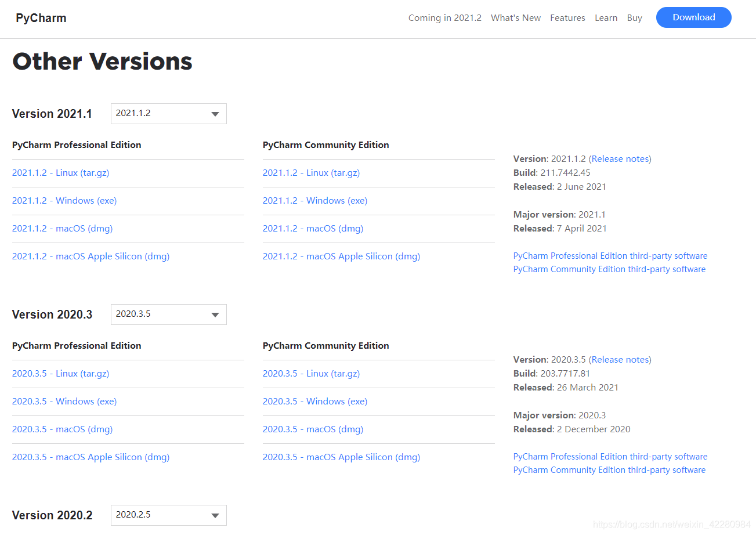
Task: Open Professional third-party software link under 2020.3
Action: coord(610,457)
